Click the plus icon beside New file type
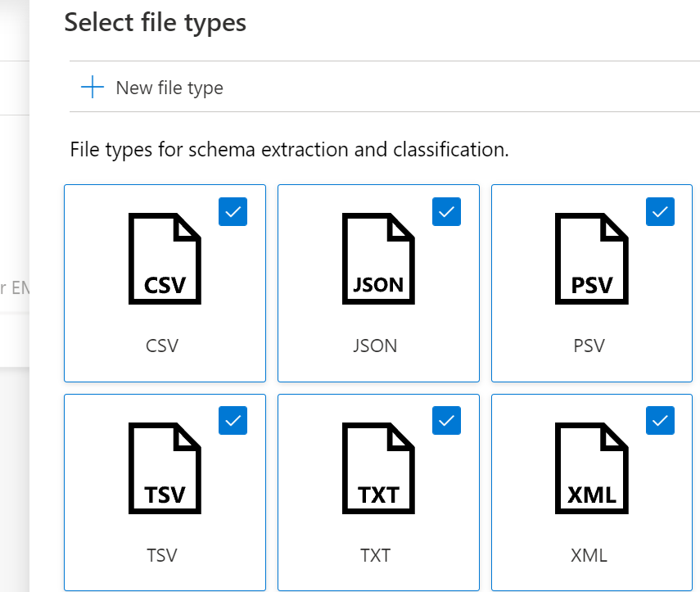The width and height of the screenshot is (700, 592). (x=92, y=87)
